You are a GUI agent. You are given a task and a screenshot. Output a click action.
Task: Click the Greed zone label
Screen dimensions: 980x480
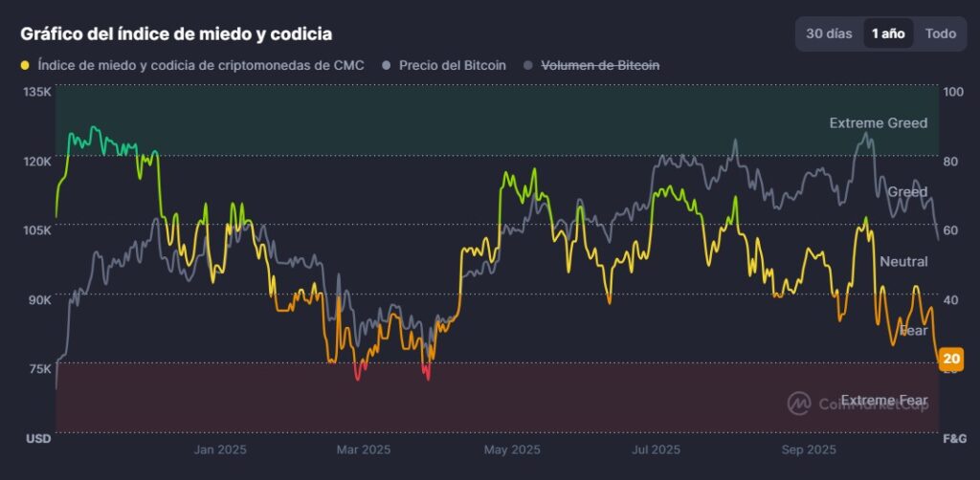click(x=907, y=192)
